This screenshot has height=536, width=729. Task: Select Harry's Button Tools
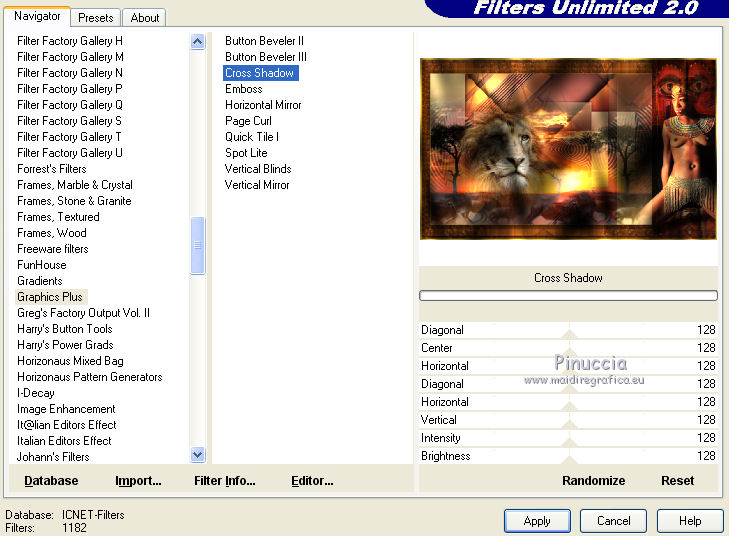[x=65, y=329]
